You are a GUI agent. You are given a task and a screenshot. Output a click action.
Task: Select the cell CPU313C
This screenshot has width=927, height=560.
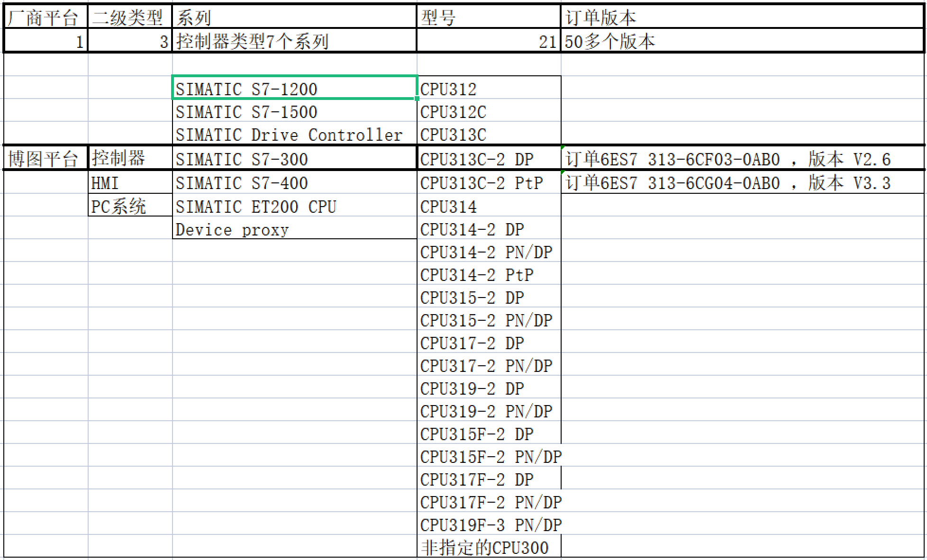(489, 133)
